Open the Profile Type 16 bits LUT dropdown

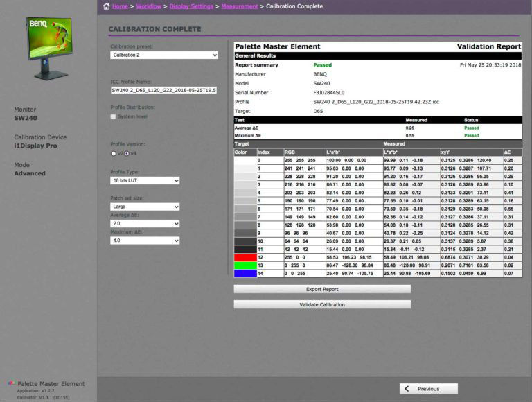tap(145, 181)
